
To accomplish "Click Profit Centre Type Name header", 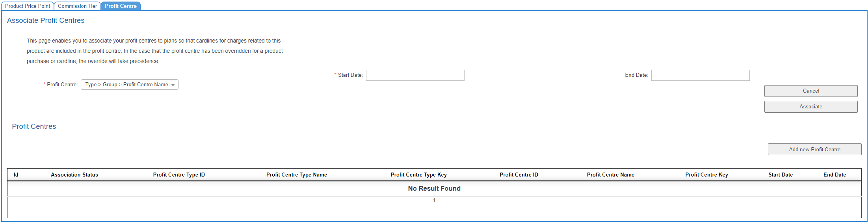I will (297, 175).
